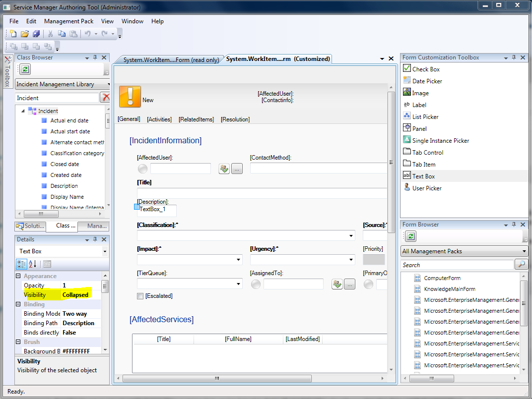The width and height of the screenshot is (532, 399).
Task: Open the TierQueue dropdown
Action: pos(239,284)
